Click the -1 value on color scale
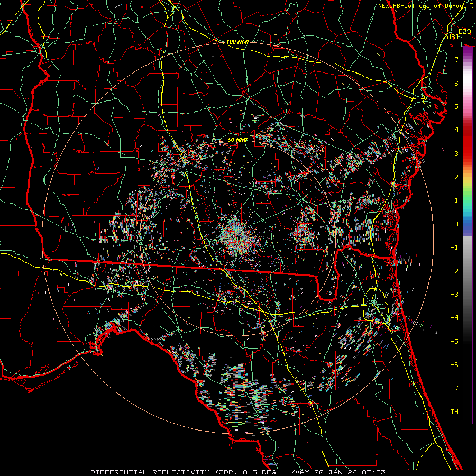Screen dimensions: 476x476 click(454, 248)
